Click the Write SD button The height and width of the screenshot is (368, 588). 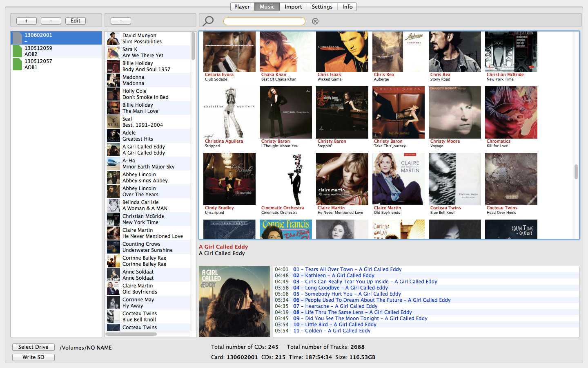coord(33,357)
